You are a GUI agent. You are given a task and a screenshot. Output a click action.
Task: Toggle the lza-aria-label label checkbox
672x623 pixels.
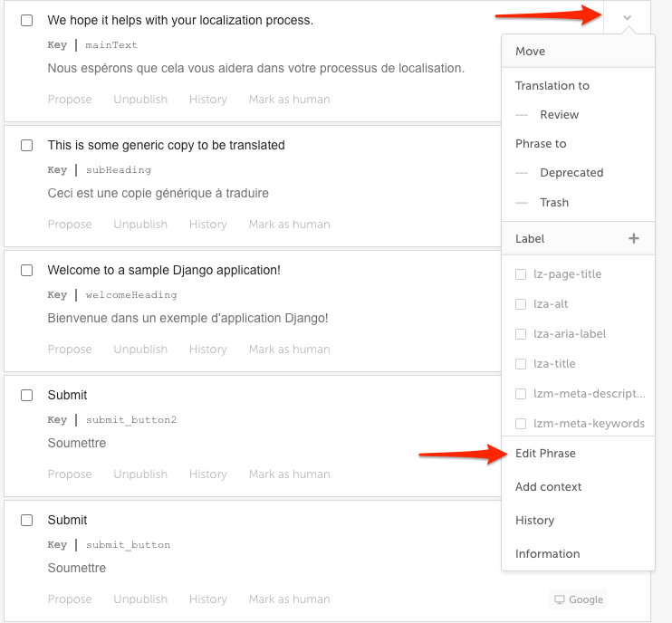coord(520,334)
